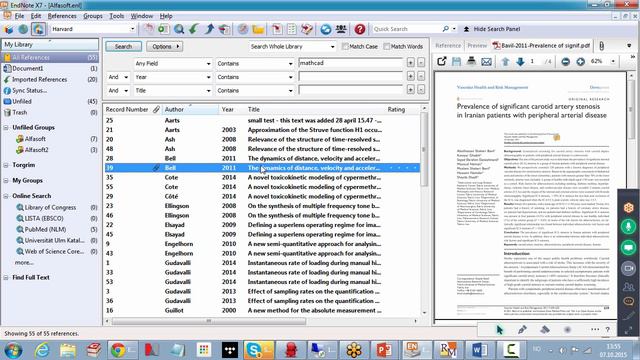Select the Imported References group
The width and height of the screenshot is (640, 360).
pos(50,80)
